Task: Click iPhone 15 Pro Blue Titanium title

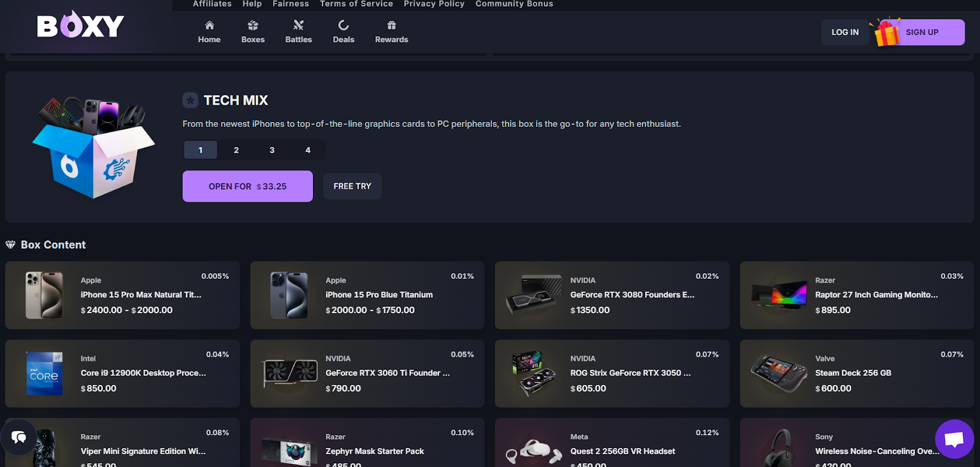Action: click(x=379, y=295)
